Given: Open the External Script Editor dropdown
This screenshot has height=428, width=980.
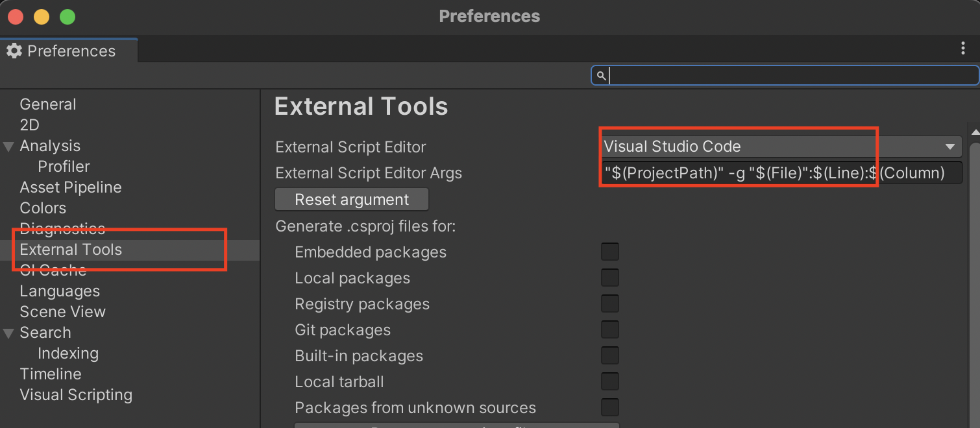Looking at the screenshot, I should [781, 147].
